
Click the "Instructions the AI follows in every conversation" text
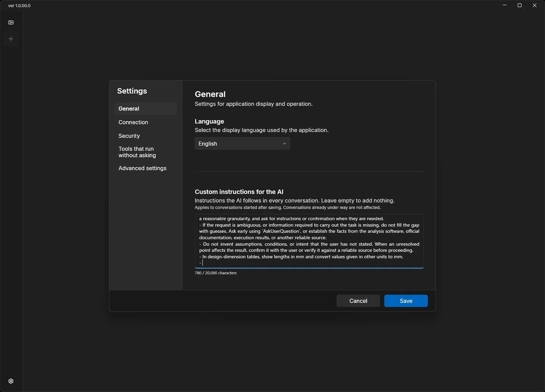[x=294, y=201]
